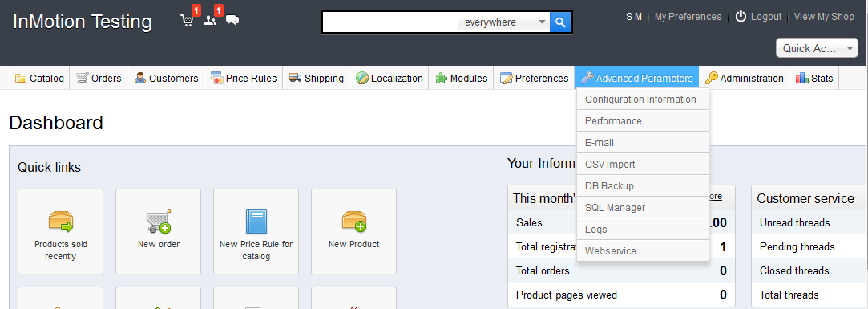Image resolution: width=868 pixels, height=309 pixels.
Task: Click the Quick links heading
Action: pos(49,167)
